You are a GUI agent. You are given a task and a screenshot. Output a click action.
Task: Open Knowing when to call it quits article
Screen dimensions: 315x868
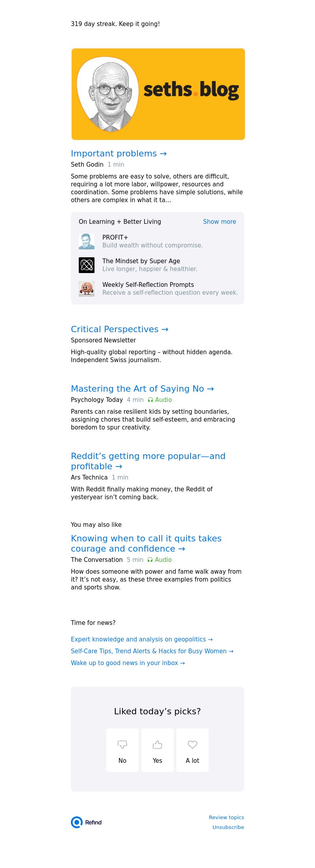[x=146, y=543]
